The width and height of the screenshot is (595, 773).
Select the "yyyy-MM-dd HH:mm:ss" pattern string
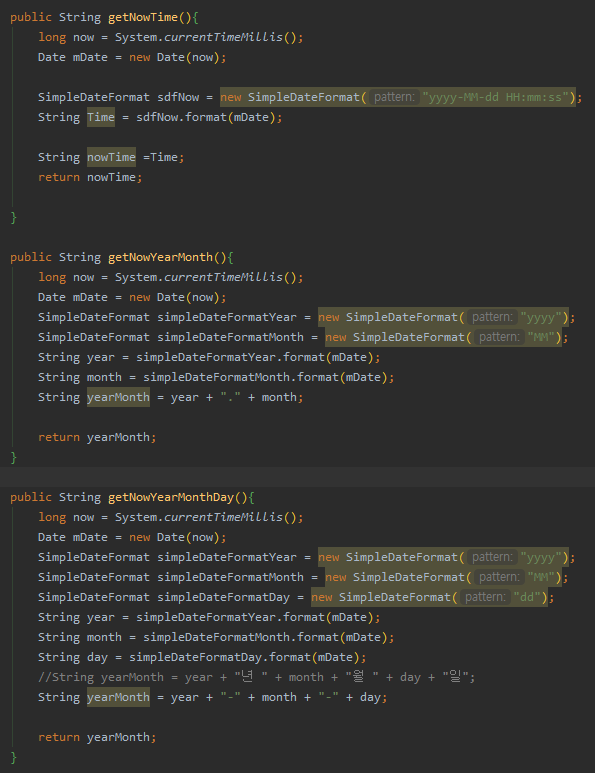click(496, 97)
